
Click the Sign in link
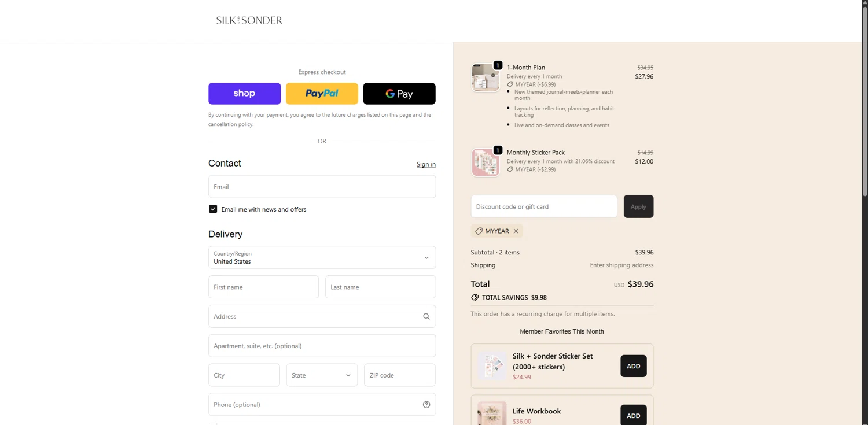[x=426, y=164]
